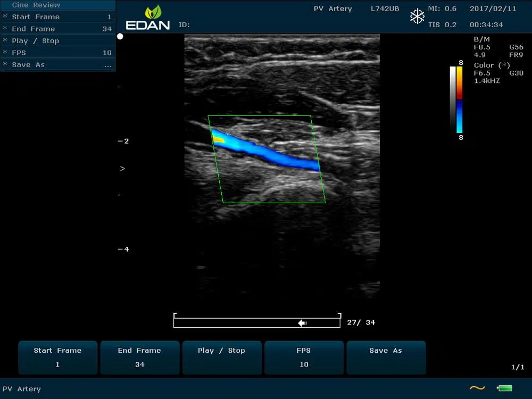Click the focus position arrow marker
The height and width of the screenshot is (399, 532).
tap(122, 169)
